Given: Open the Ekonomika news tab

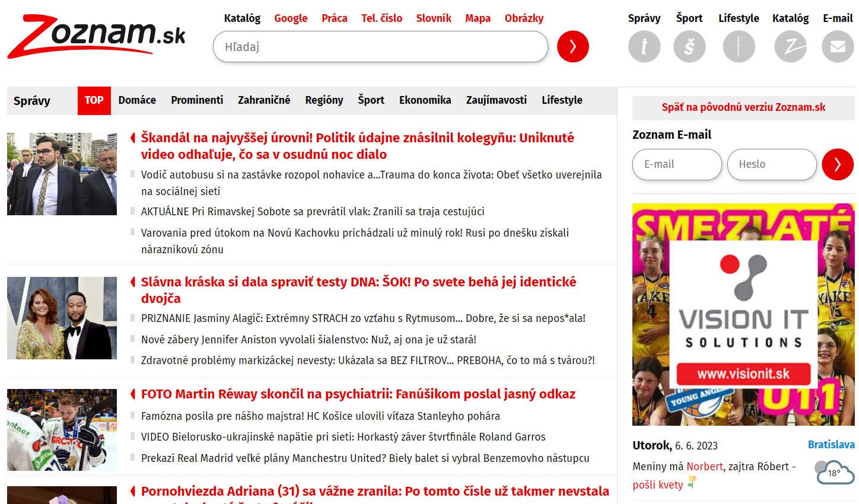Looking at the screenshot, I should [425, 100].
